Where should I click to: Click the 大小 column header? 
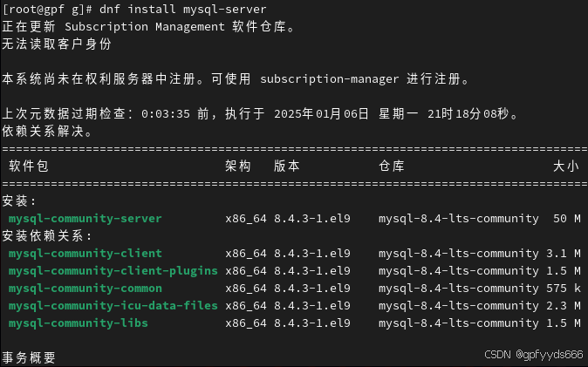[566, 167]
